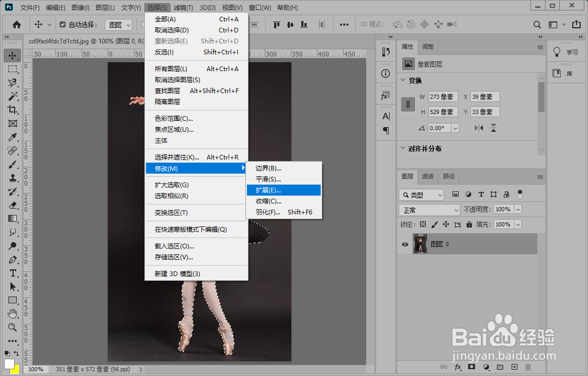Viewport: 588px width, 376px height.
Task: Open the 滤镜(T) menu
Action: [x=184, y=7]
